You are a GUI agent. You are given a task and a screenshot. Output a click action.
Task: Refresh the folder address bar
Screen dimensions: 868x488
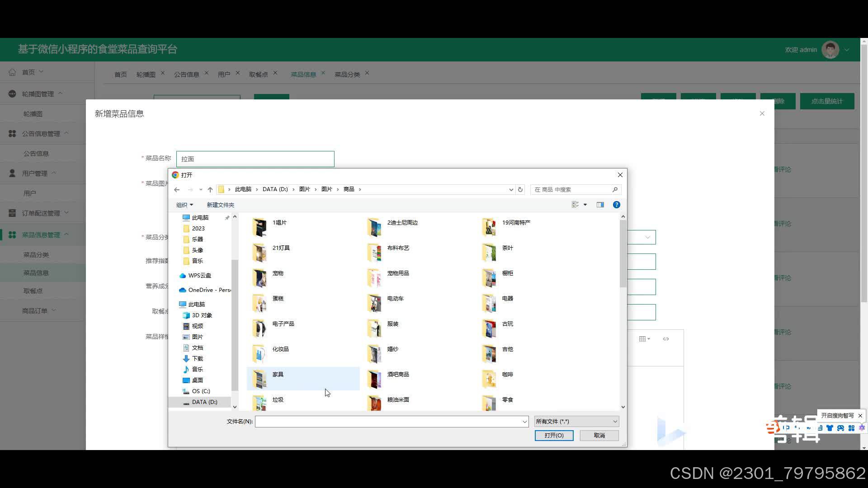coord(520,189)
